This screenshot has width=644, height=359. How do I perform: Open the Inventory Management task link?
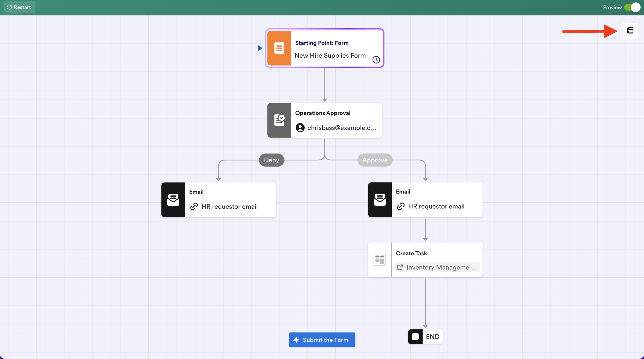(x=437, y=267)
